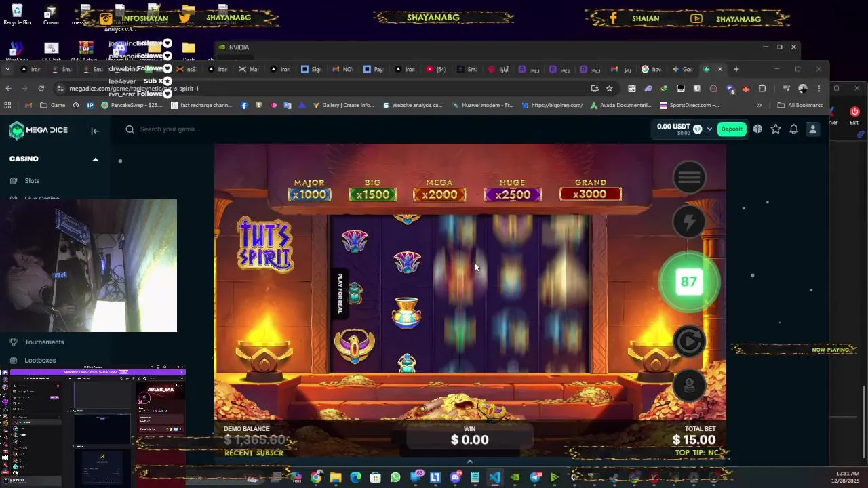Expand the chevron below the game
868x488 pixels.
[470, 462]
